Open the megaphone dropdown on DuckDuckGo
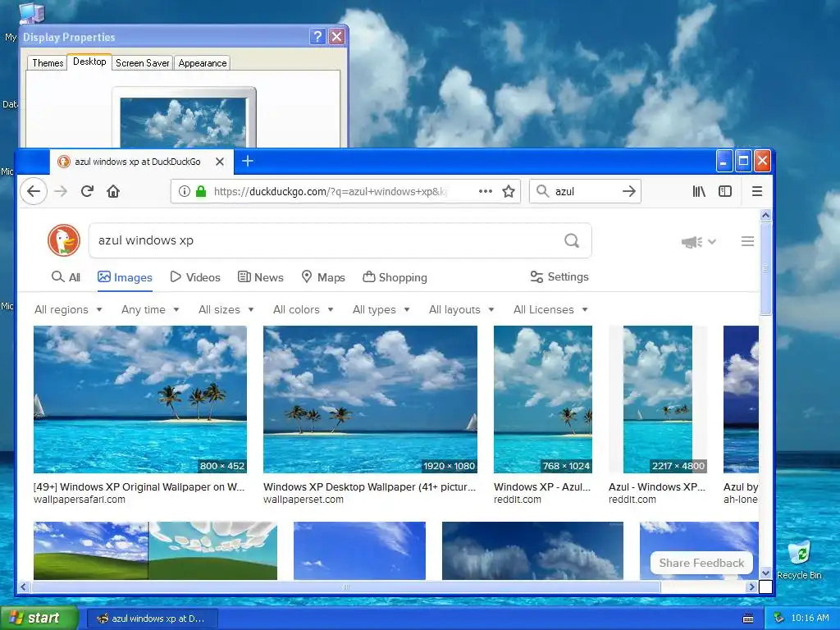This screenshot has height=630, width=840. click(x=699, y=242)
